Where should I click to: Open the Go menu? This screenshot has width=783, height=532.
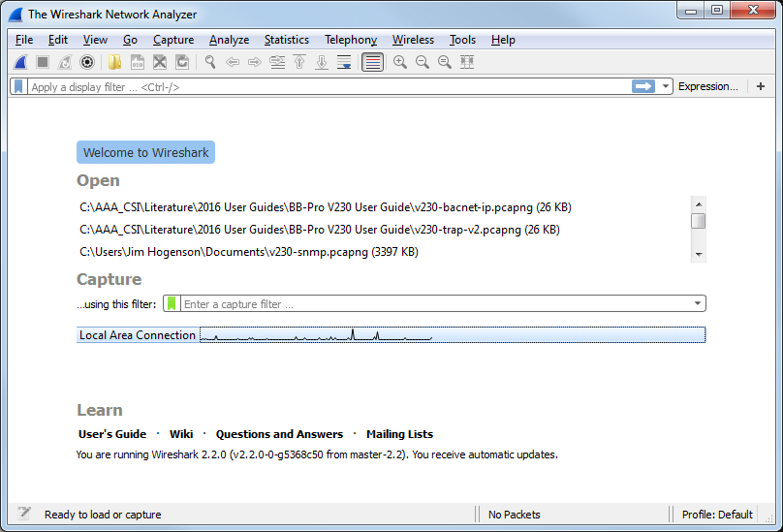coord(130,40)
